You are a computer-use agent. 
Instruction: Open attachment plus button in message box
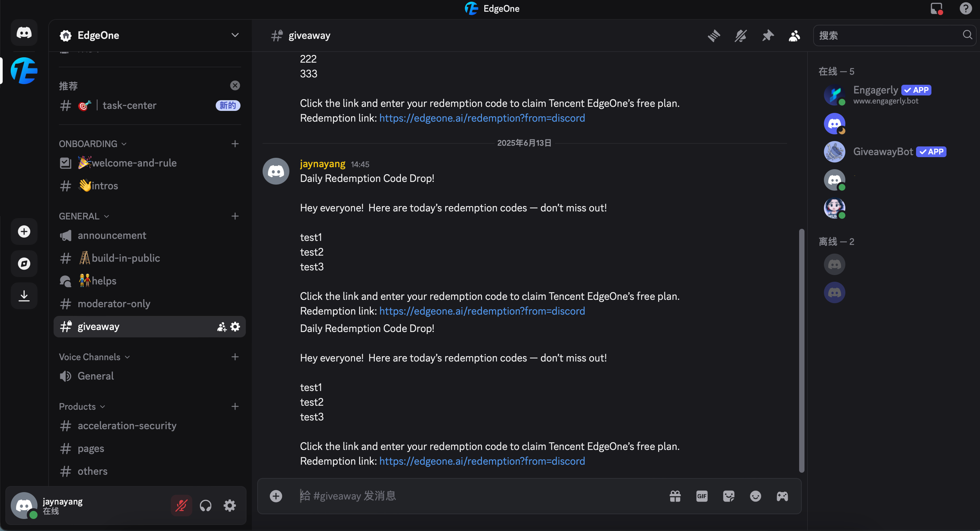tap(276, 496)
